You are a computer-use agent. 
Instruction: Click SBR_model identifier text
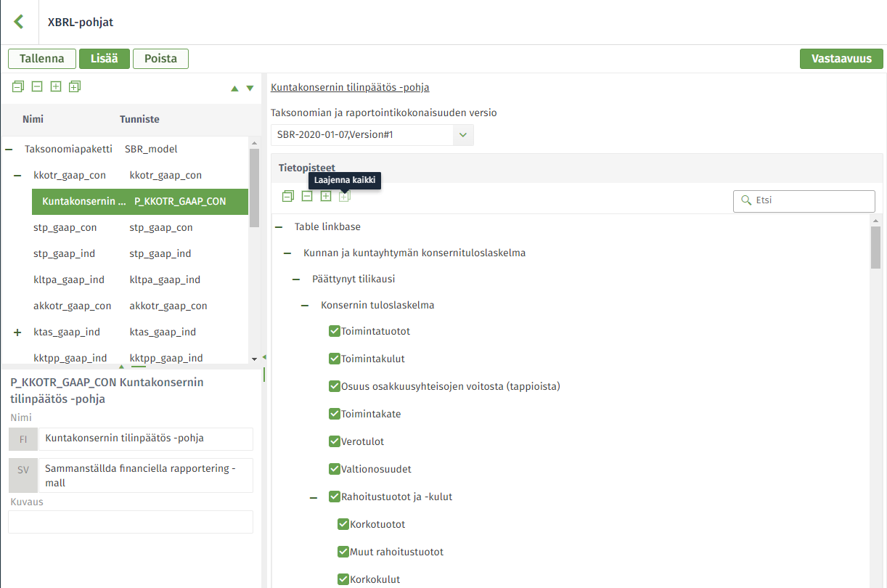151,149
